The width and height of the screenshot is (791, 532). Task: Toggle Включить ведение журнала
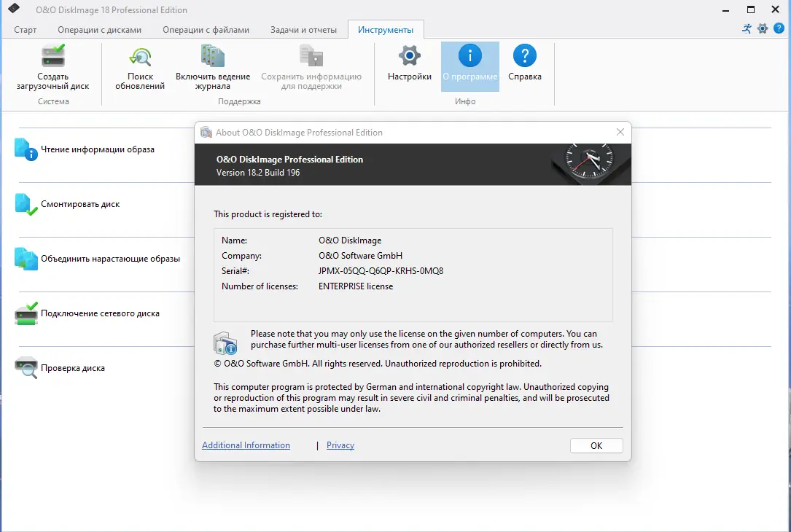tap(213, 69)
